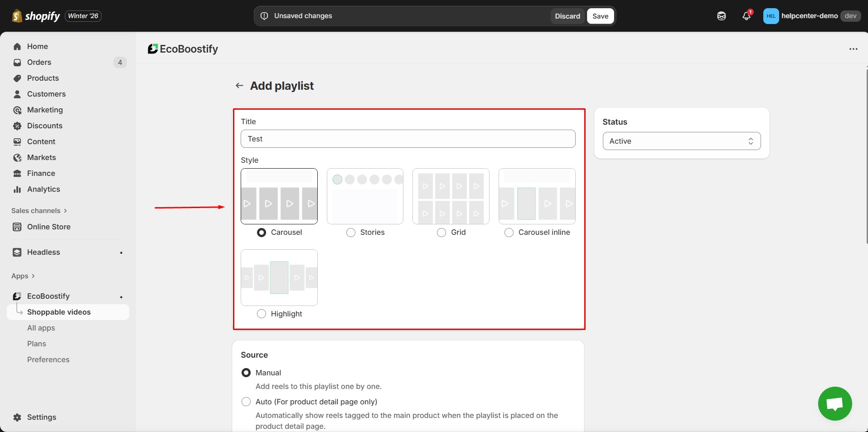Click the three-dot more actions menu

point(853,49)
